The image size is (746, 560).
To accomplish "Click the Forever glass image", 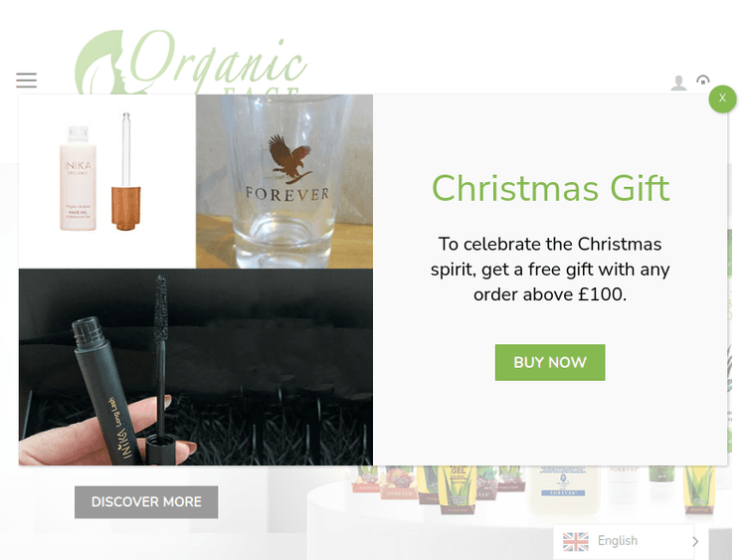I will [x=284, y=181].
